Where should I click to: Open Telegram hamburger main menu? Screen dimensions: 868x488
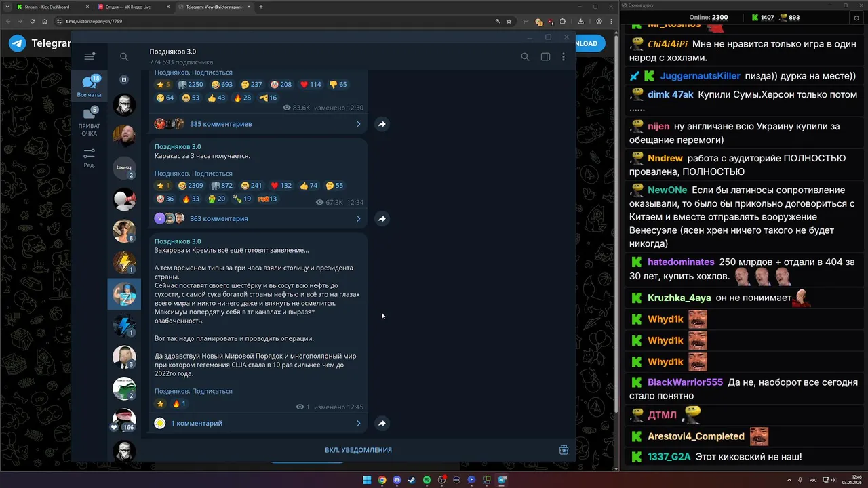click(x=89, y=57)
